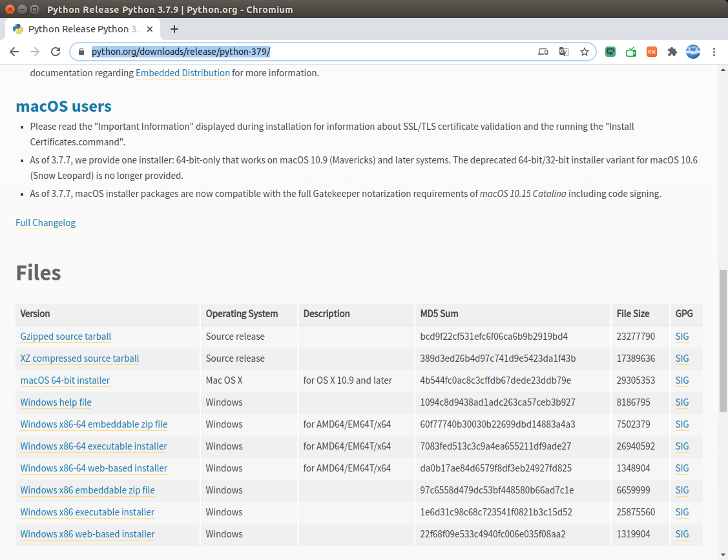Download Windows x86-64 web-based installer
728x560 pixels.
pyautogui.click(x=94, y=468)
